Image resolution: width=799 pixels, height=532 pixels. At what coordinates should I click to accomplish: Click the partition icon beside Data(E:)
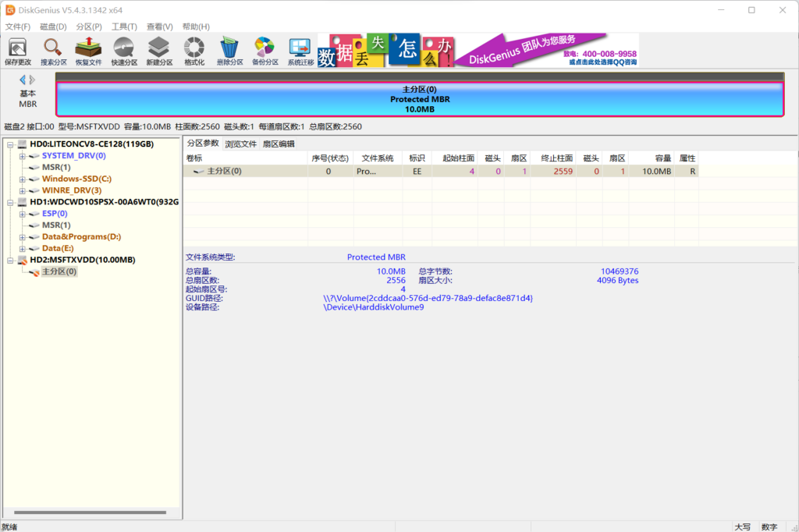pyautogui.click(x=34, y=249)
